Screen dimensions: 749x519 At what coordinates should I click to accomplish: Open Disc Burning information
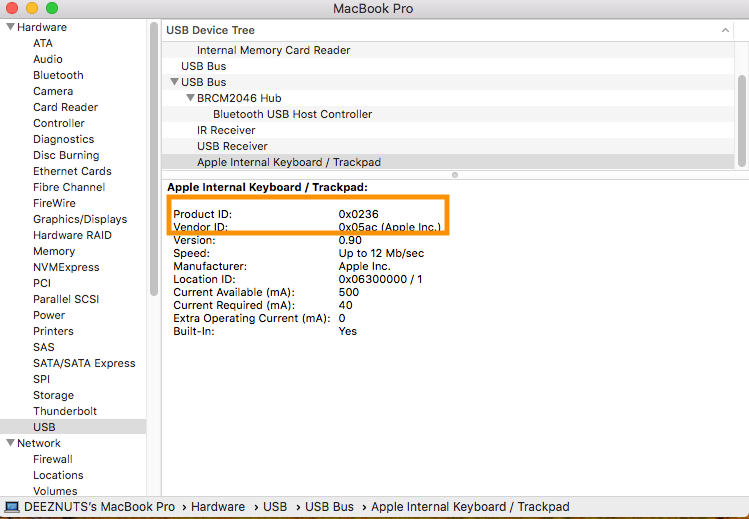click(66, 155)
